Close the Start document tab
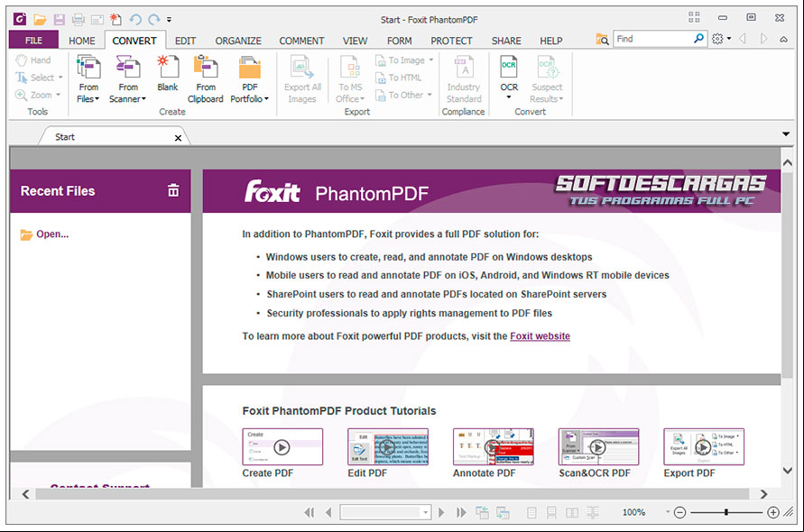The height and width of the screenshot is (532, 804). pos(178,138)
